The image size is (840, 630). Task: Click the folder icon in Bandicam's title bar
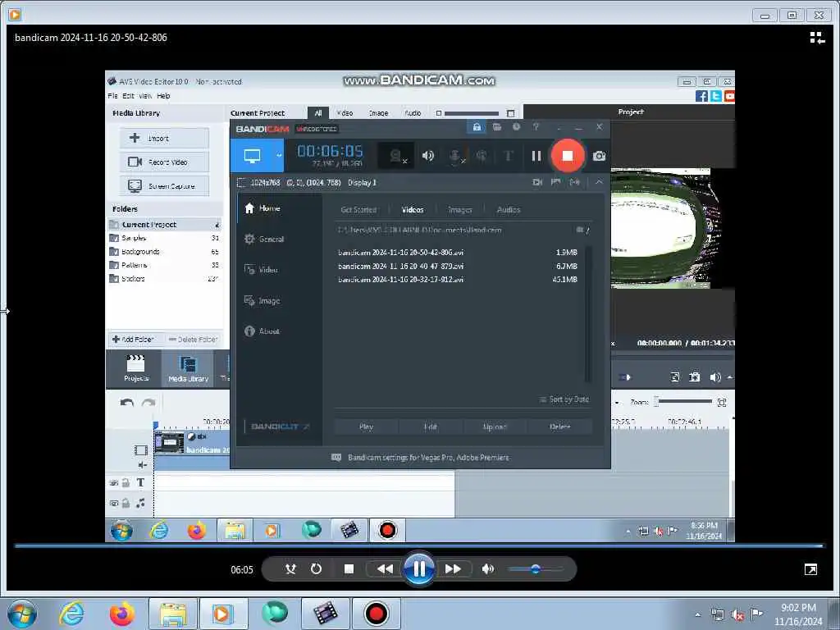pyautogui.click(x=496, y=127)
